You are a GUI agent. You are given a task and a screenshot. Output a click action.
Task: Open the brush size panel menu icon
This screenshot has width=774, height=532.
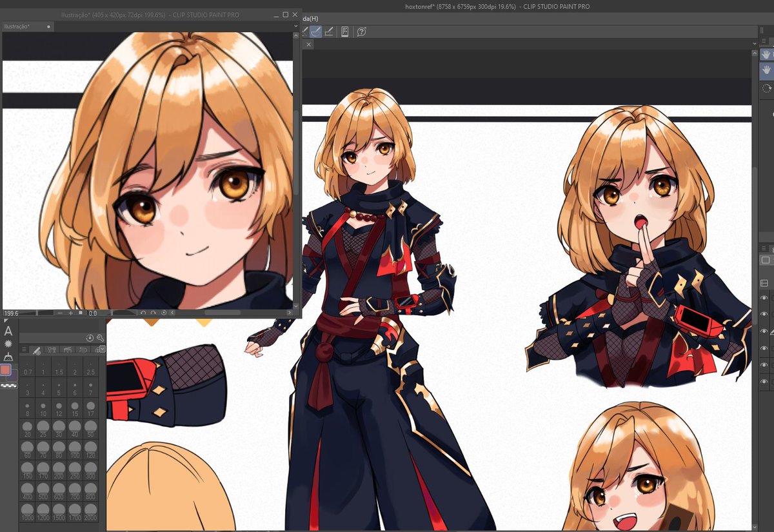pos(24,349)
